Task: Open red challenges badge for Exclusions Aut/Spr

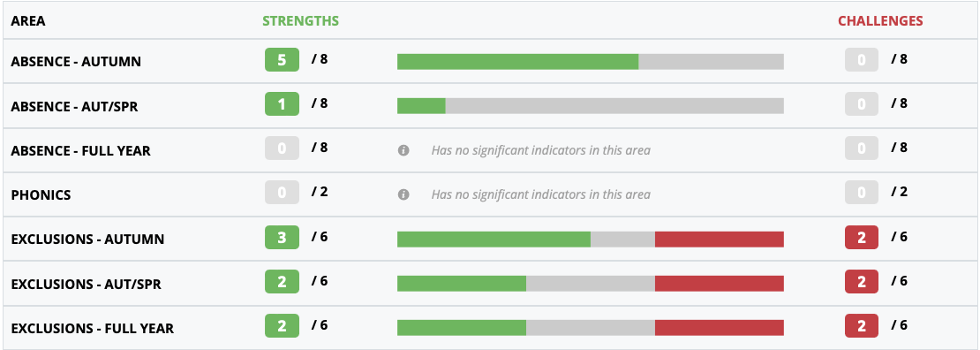Action: [x=861, y=282]
